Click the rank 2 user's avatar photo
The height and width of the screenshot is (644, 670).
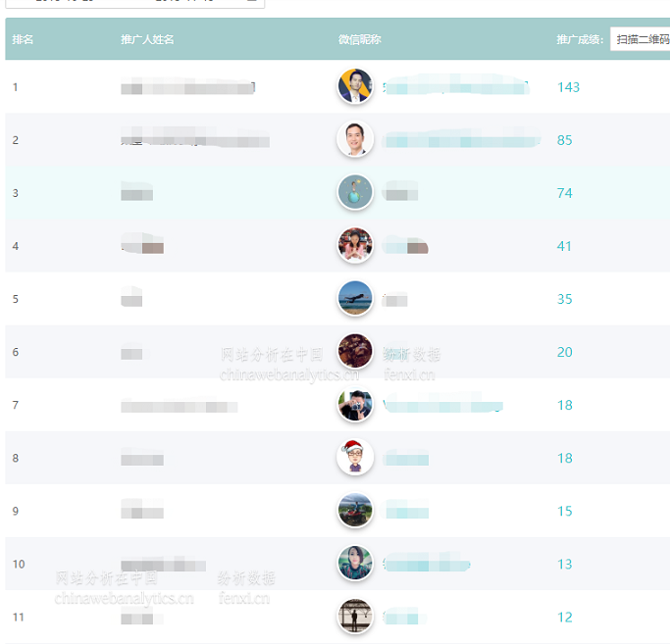point(354,139)
